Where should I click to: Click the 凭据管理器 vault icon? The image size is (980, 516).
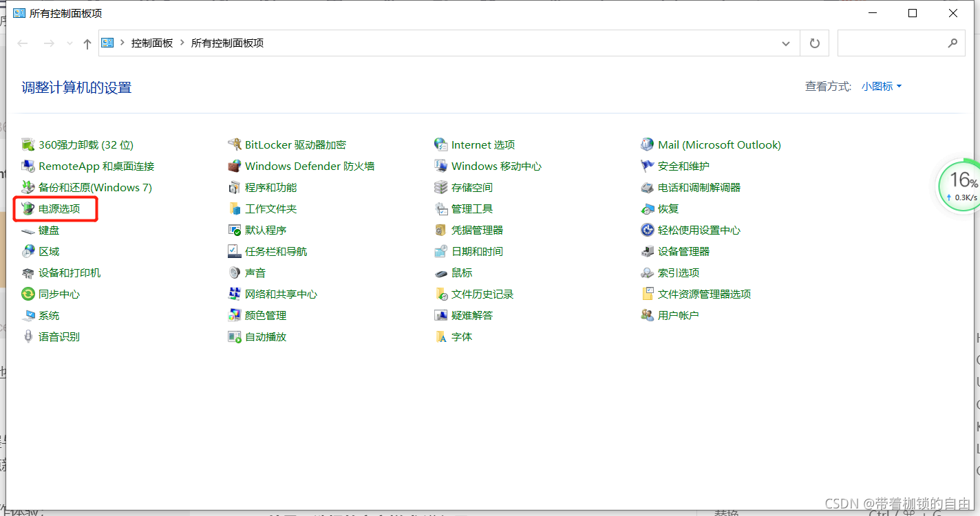point(441,230)
